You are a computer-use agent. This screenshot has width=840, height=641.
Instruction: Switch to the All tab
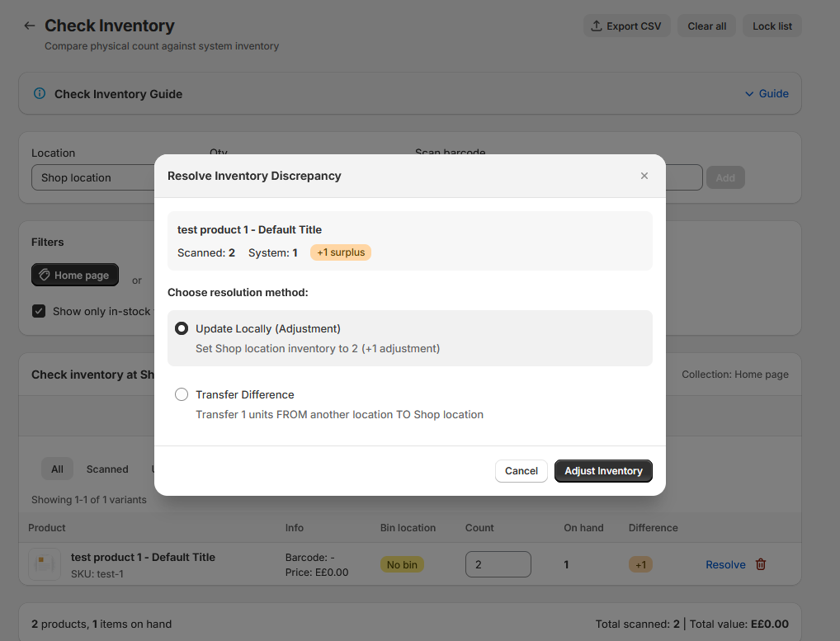[57, 469]
